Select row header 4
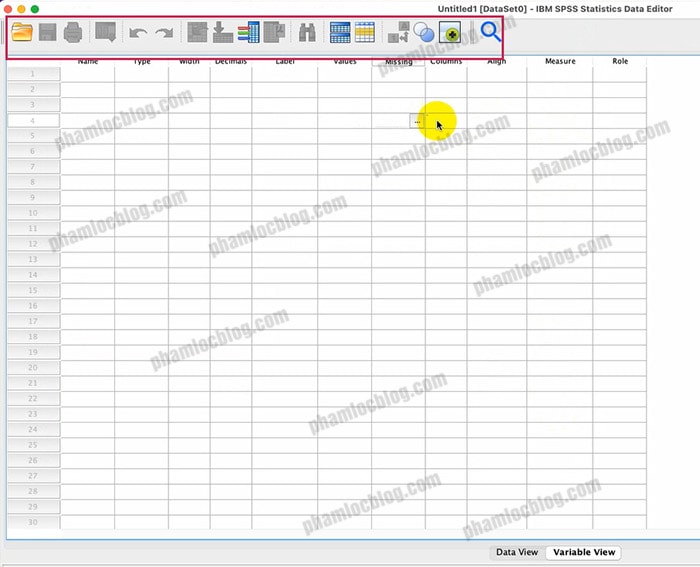Image resolution: width=700 pixels, height=567 pixels. coord(33,121)
